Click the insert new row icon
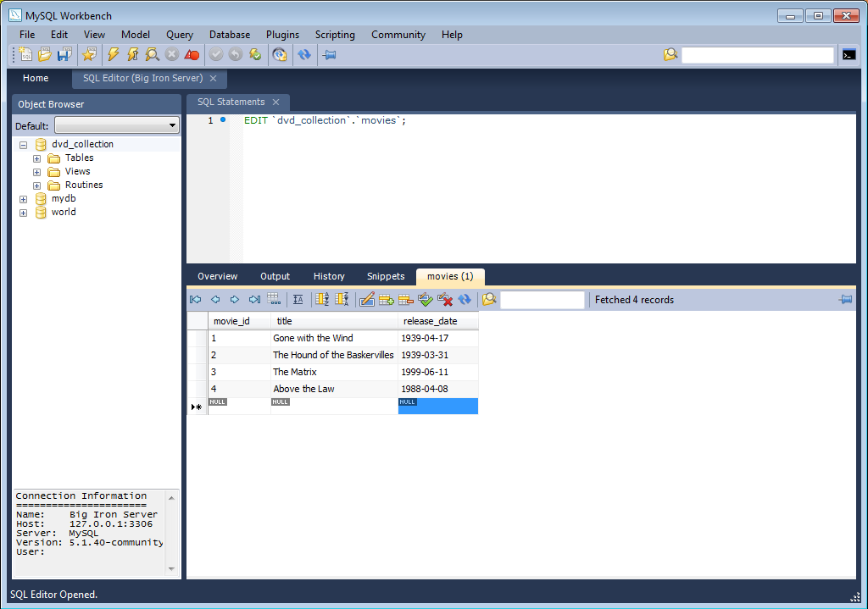Viewport: 868px width, 609px height. pos(387,300)
